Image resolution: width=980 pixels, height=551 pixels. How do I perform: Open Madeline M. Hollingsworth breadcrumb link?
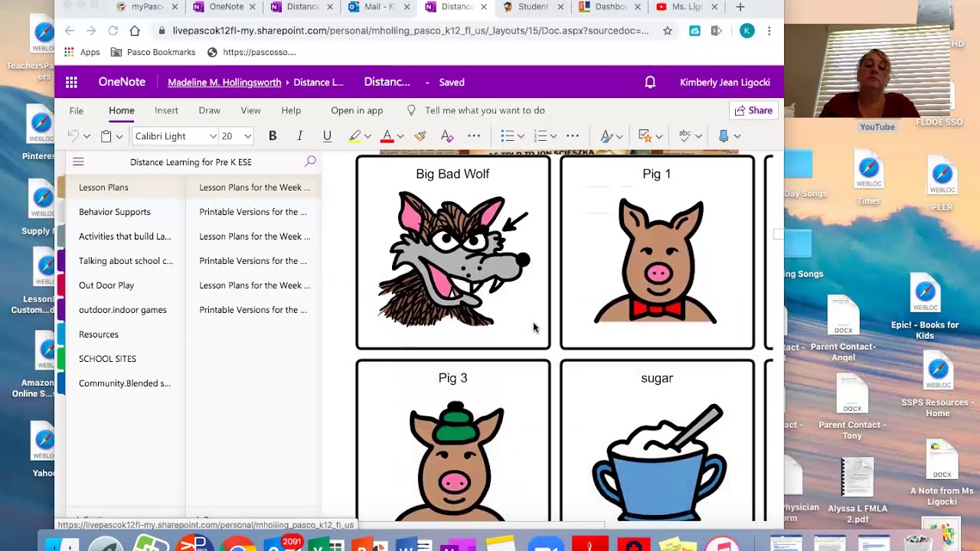click(x=224, y=83)
